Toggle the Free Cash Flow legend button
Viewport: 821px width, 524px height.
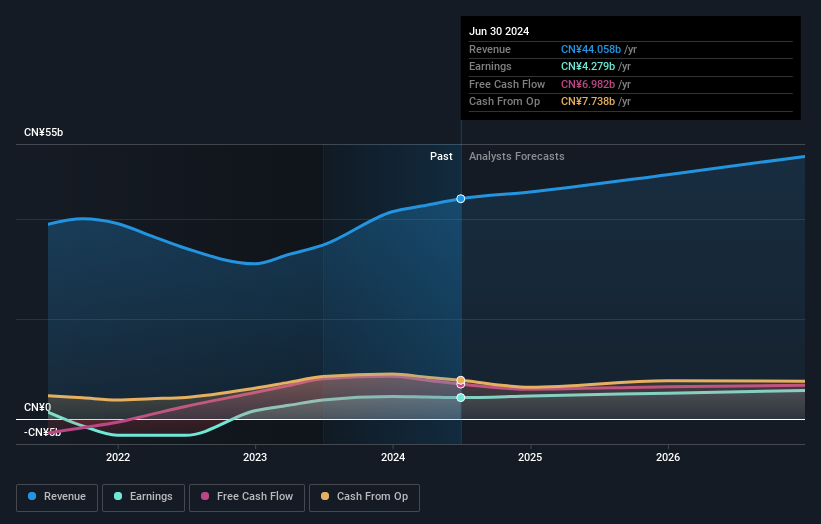pos(247,497)
